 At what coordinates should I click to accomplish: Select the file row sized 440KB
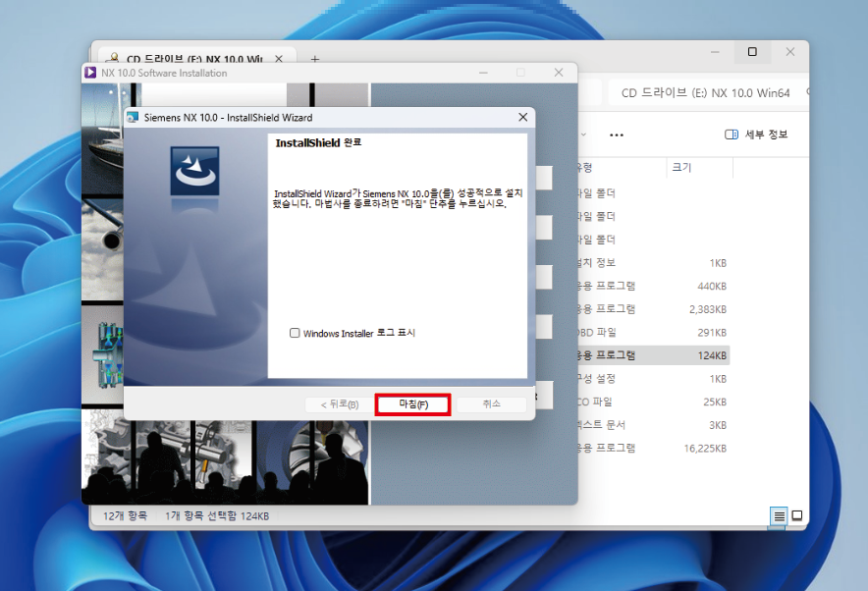tap(654, 286)
